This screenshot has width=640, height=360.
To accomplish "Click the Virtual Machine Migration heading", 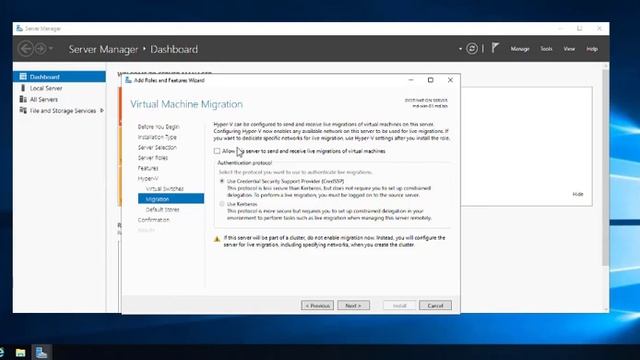I will click(x=187, y=104).
